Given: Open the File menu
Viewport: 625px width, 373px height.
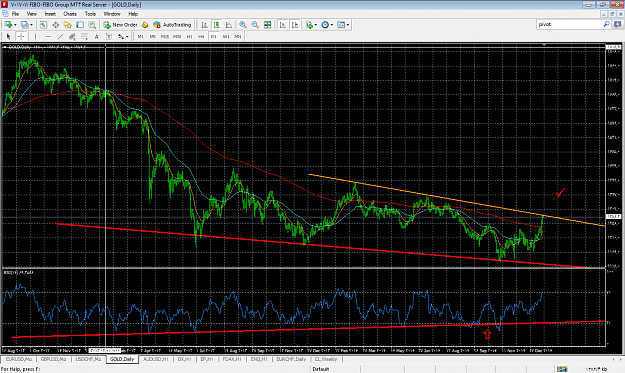Looking at the screenshot, I should point(15,14).
